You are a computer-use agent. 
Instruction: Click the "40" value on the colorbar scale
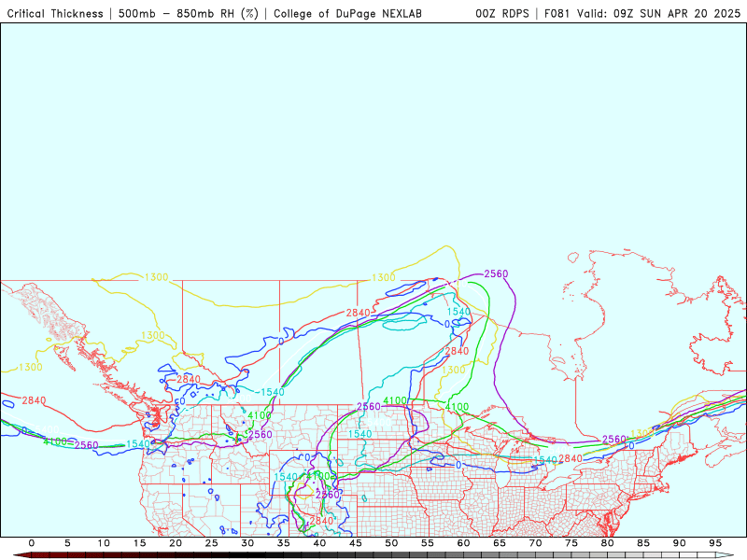[x=319, y=543]
